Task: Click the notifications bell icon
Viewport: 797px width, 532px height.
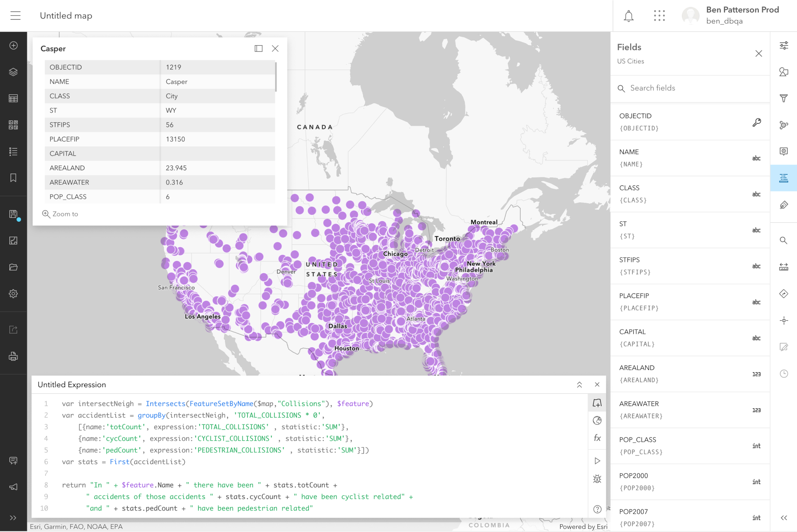Action: pos(628,16)
